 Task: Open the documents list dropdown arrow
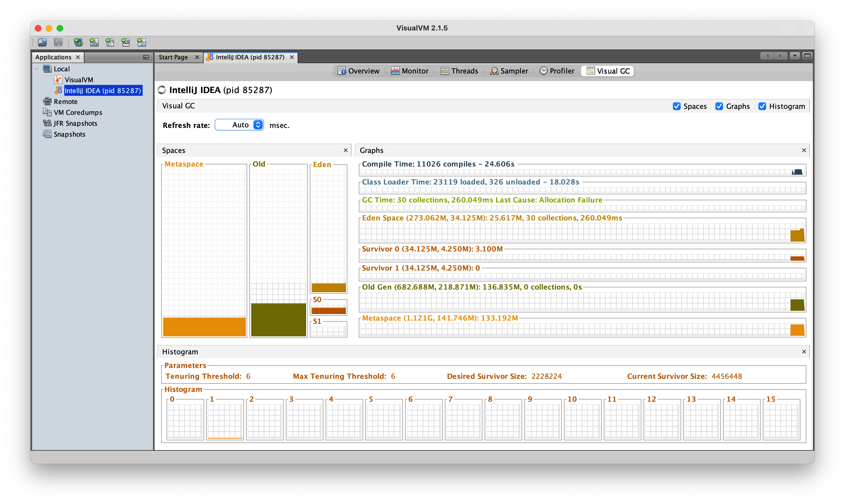[x=795, y=56]
